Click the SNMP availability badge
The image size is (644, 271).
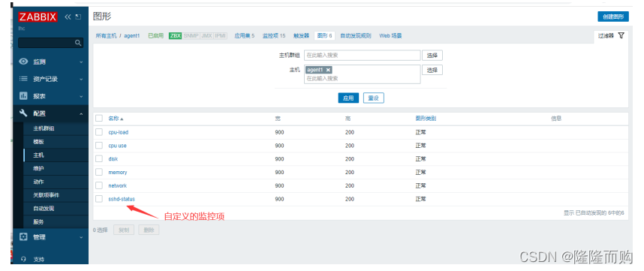pyautogui.click(x=191, y=36)
